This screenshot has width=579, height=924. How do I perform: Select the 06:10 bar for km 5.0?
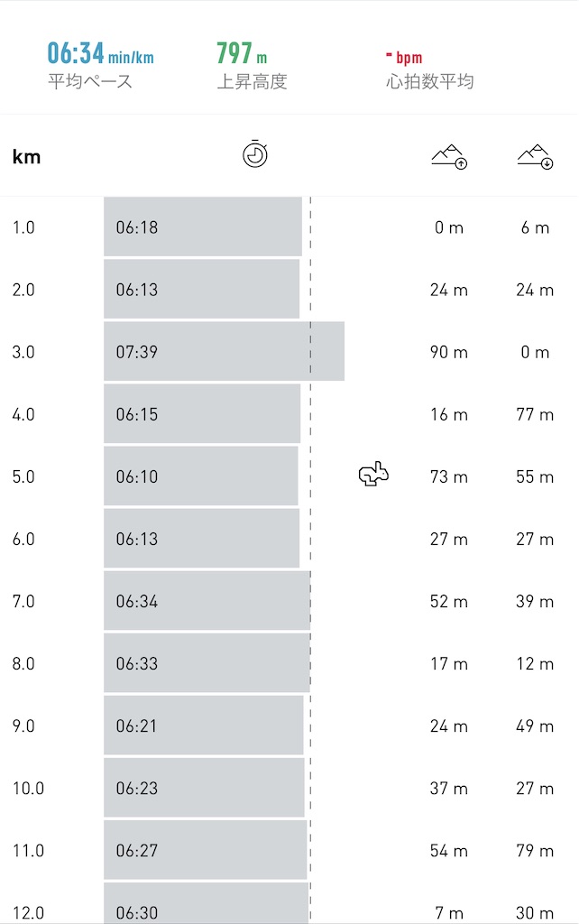[x=201, y=476]
